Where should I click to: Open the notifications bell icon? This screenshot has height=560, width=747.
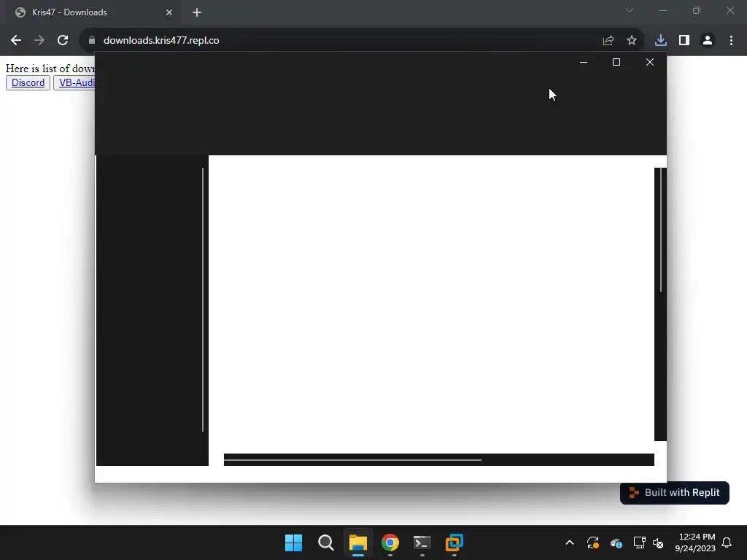[x=727, y=542]
